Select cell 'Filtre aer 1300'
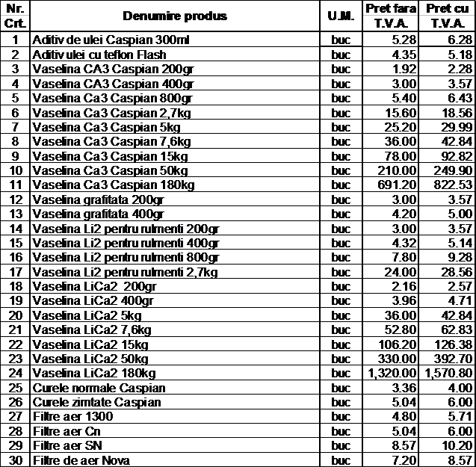Viewport: 476px width, 467px height. tap(175, 417)
